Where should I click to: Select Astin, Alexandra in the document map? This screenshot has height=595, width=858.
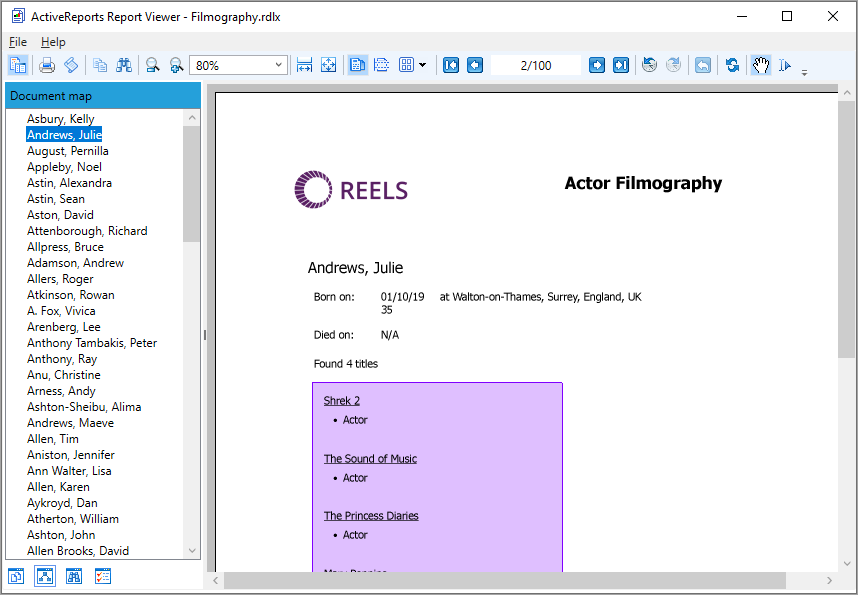(x=69, y=183)
